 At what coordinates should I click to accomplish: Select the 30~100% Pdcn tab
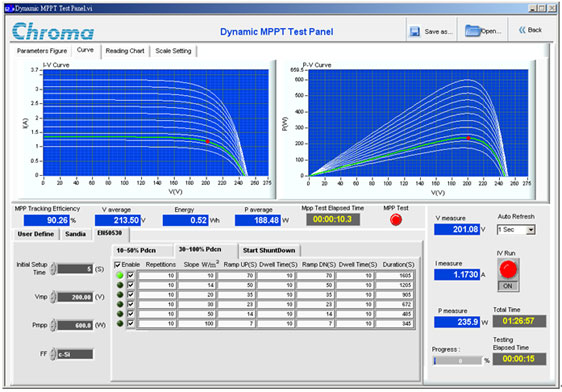200,249
